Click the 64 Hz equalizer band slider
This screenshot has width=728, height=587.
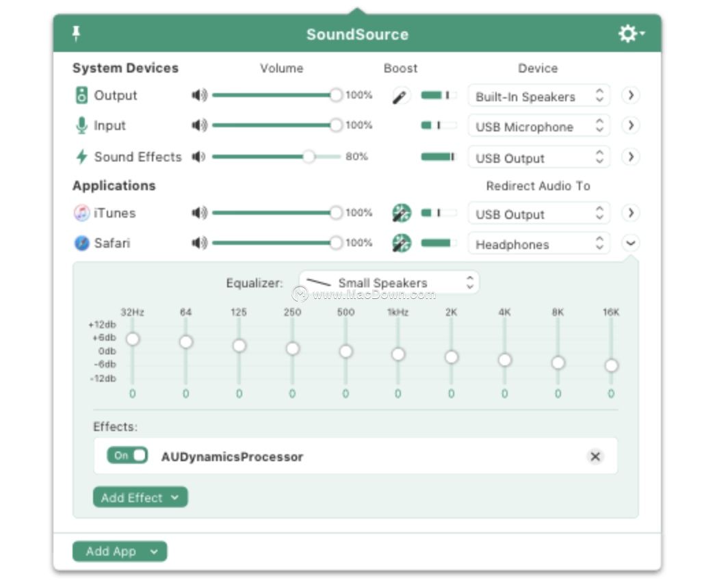click(185, 351)
